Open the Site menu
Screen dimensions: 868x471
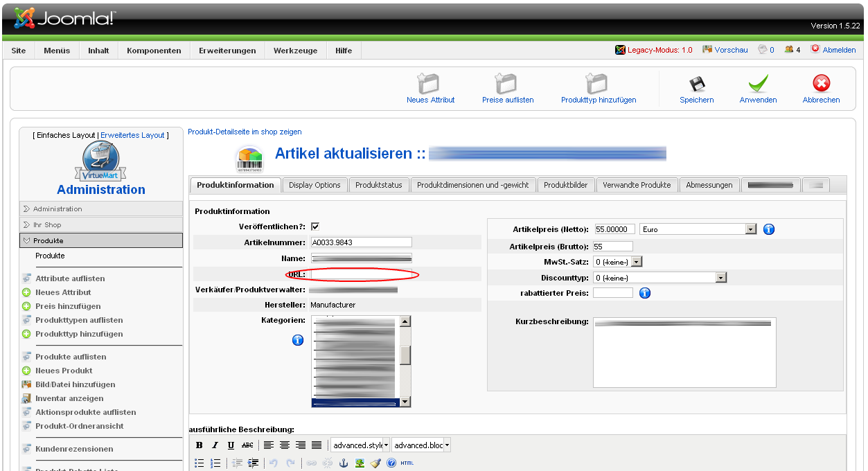tap(19, 51)
